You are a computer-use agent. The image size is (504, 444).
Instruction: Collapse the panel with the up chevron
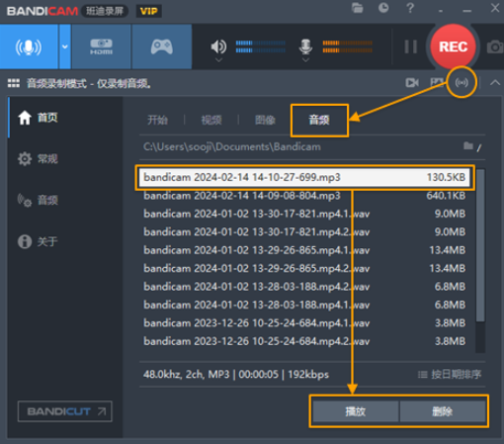coord(495,83)
